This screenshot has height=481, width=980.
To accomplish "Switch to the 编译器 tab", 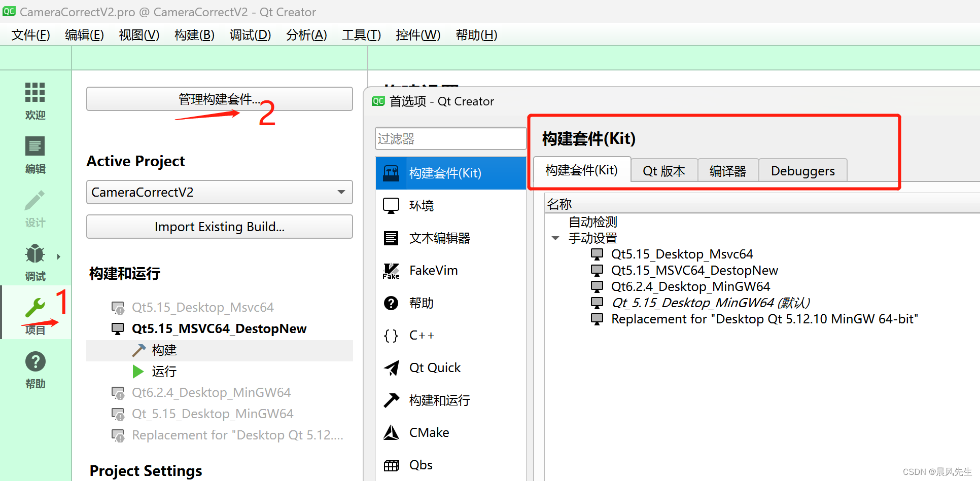I will pos(728,171).
